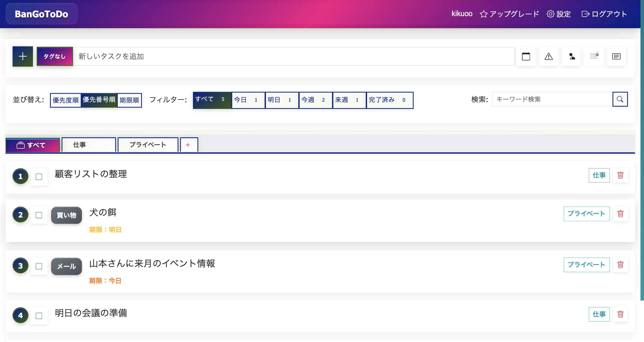
Task: Click the 新しいタスクを追加 input field
Action: 226,56
